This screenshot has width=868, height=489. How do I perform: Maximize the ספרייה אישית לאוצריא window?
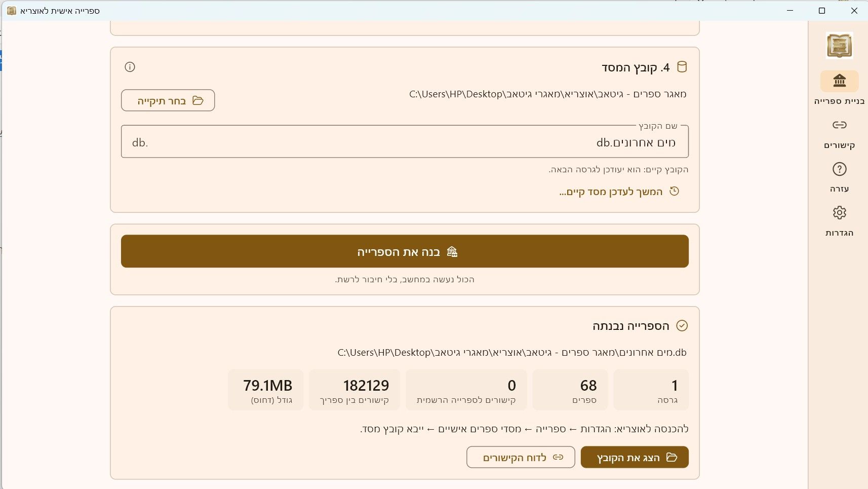822,11
